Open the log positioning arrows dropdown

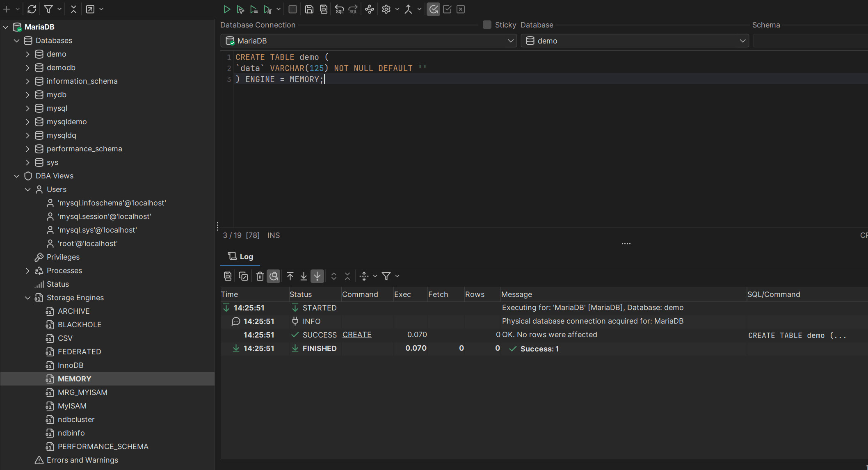pos(375,276)
